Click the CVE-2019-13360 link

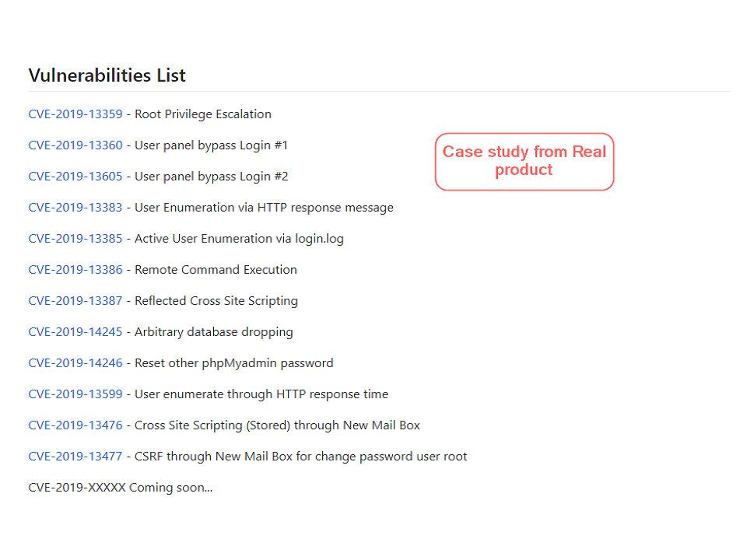coord(75,145)
